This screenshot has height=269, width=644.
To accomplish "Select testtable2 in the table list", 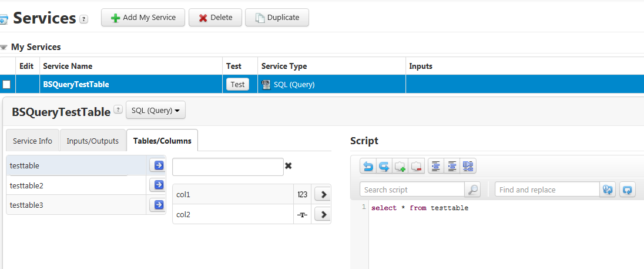I will 76,185.
